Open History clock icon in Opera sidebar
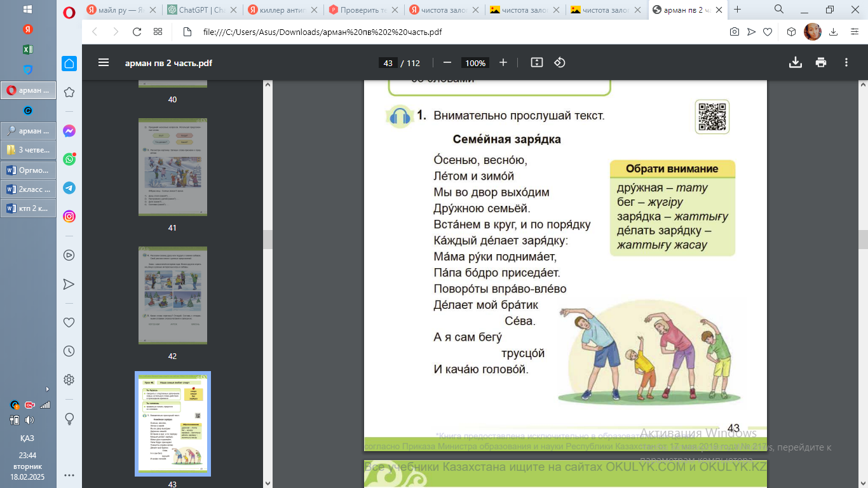The width and height of the screenshot is (868, 488). (69, 351)
